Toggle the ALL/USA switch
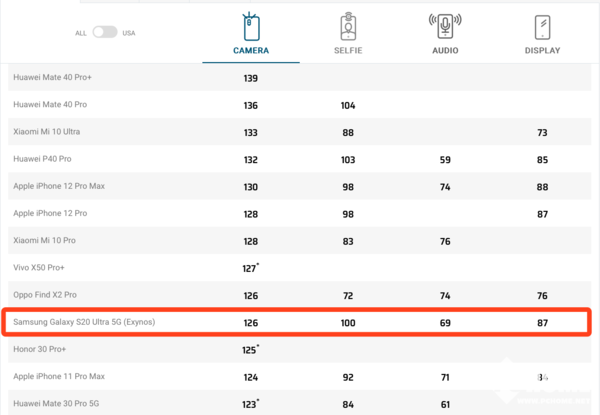 104,33
